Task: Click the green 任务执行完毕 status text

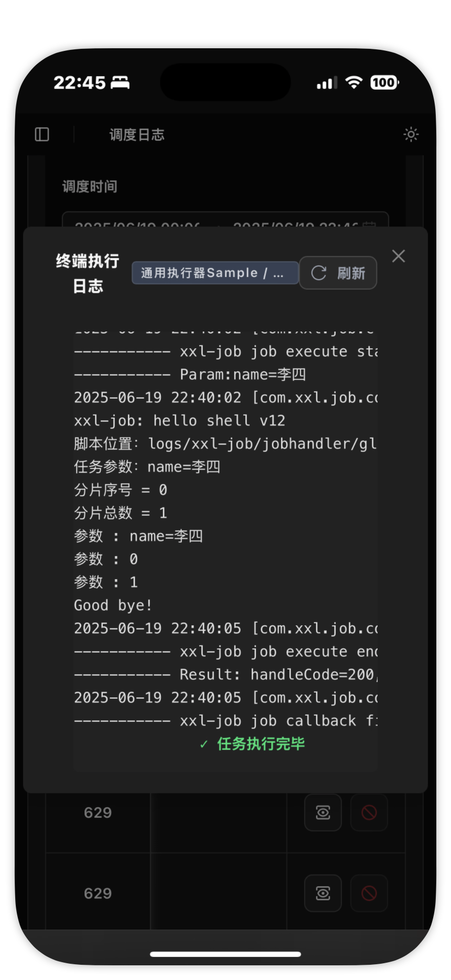Action: pos(261,744)
